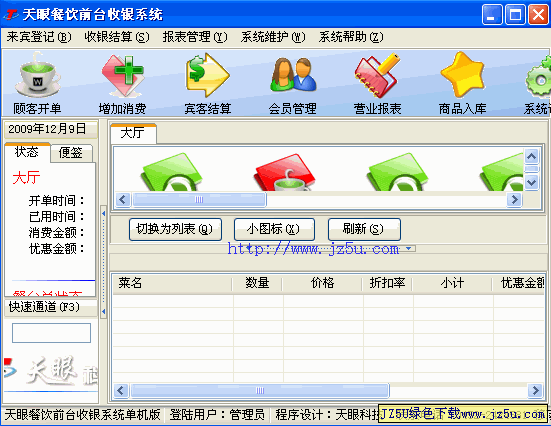Click the 开单时间 label
The width and height of the screenshot is (551, 426).
click(x=57, y=201)
